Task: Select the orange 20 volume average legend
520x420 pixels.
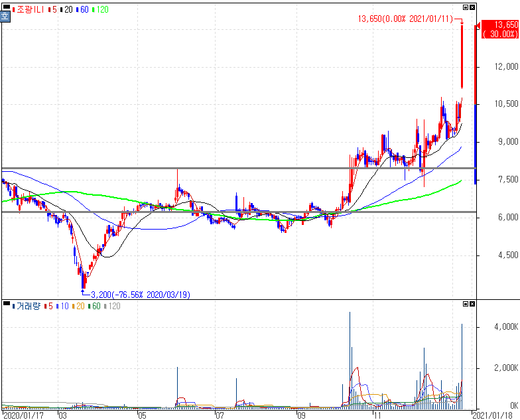Action: click(x=78, y=307)
